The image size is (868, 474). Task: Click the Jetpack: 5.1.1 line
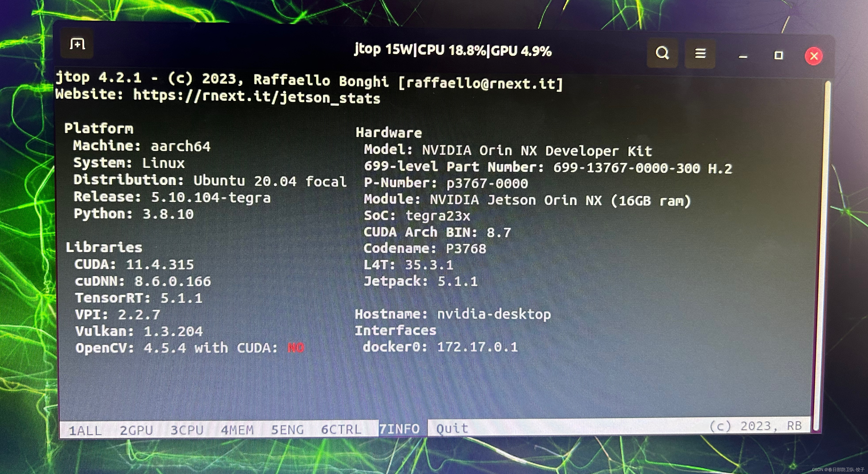coord(421,281)
